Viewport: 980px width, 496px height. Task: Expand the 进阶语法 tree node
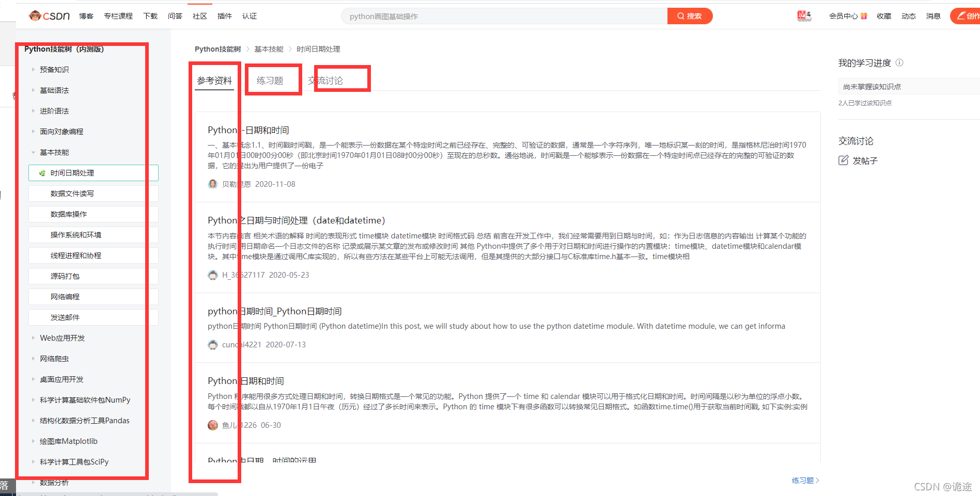click(x=33, y=110)
